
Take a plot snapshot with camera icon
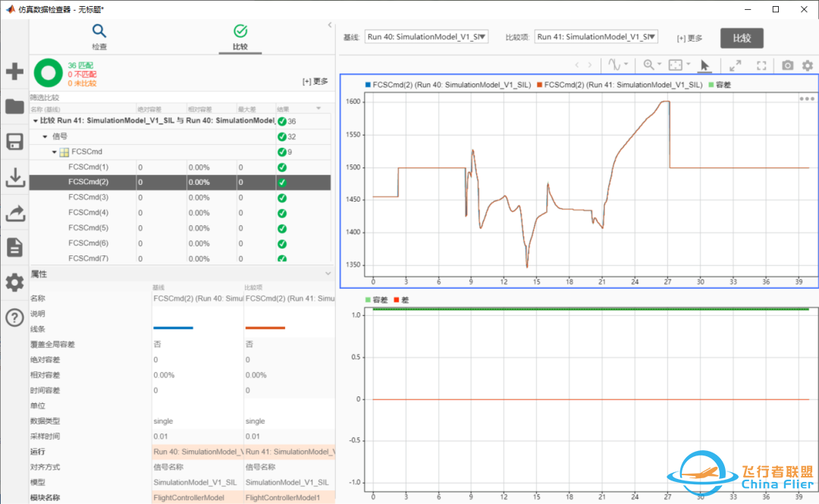coord(788,65)
